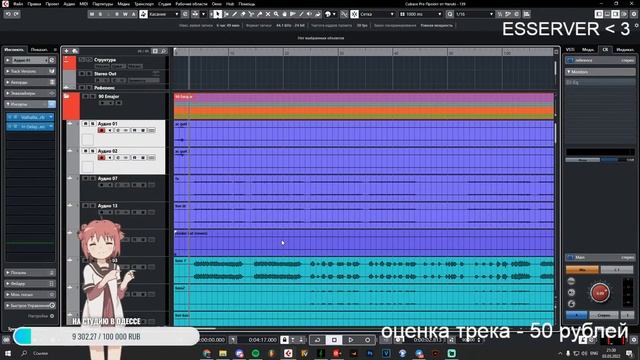Switch to the CR control room tab

pos(605,49)
